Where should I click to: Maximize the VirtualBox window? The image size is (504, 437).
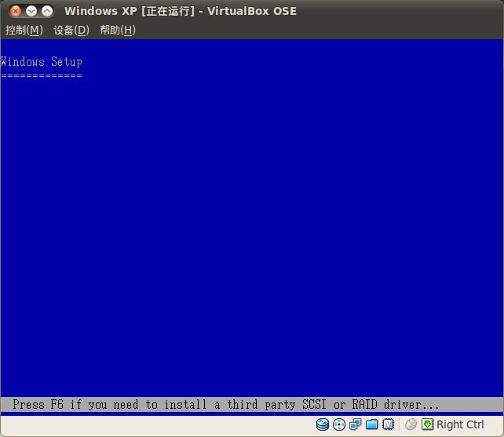coord(47,11)
